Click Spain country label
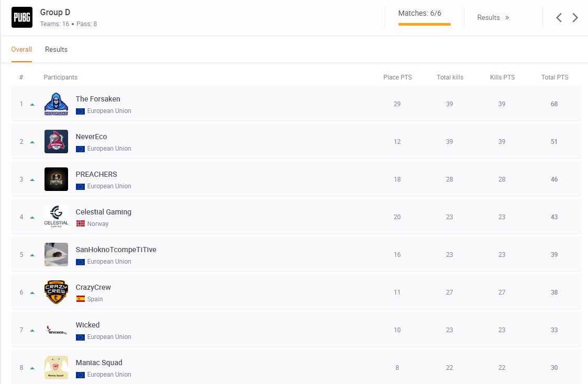The image size is (588, 384). click(95, 299)
